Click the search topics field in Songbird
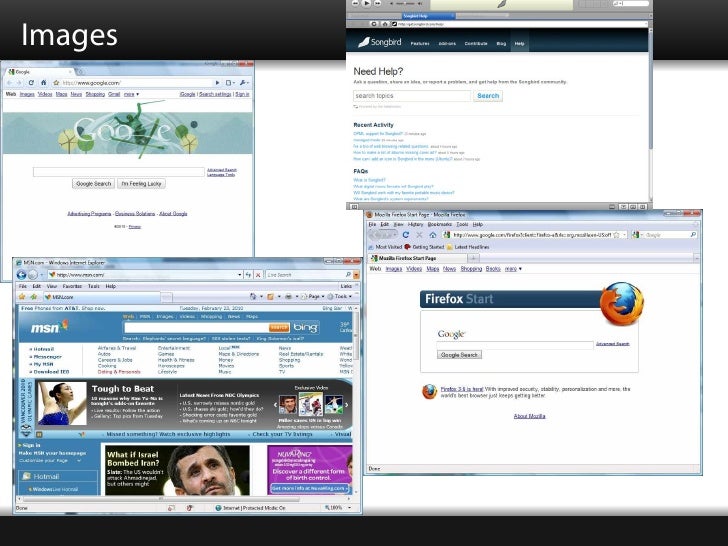 pyautogui.click(x=412, y=96)
